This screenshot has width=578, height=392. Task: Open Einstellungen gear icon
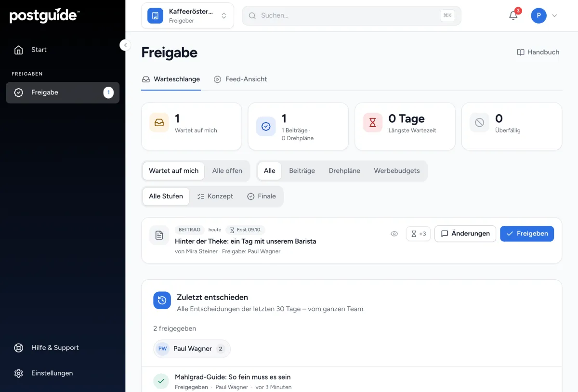tap(19, 373)
